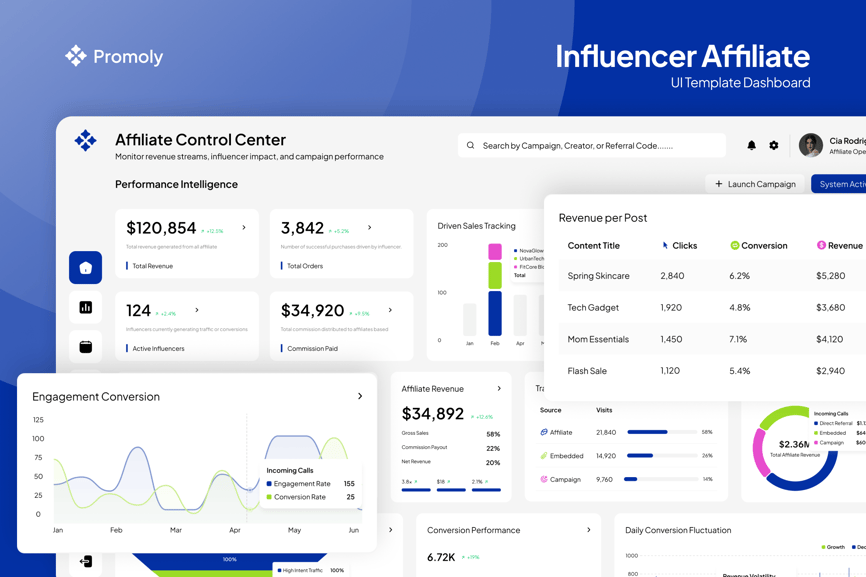866x577 pixels.
Task: Open the bar chart analytics sidebar icon
Action: 85,308
